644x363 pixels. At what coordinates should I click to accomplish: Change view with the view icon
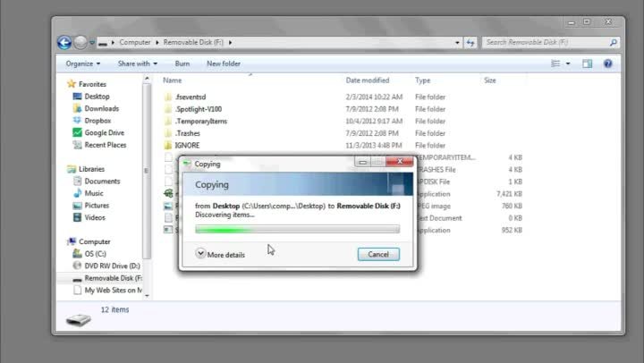coord(555,63)
